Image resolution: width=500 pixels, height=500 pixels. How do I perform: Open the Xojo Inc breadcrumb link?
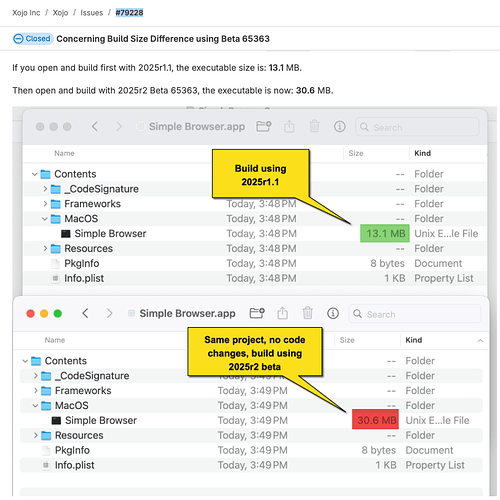tap(26, 13)
